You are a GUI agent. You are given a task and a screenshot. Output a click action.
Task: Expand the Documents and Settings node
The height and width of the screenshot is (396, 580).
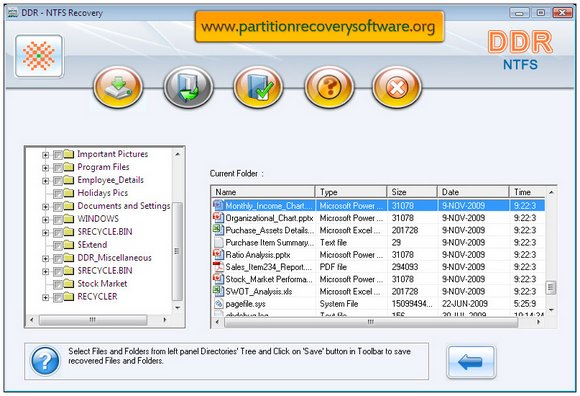click(x=45, y=207)
